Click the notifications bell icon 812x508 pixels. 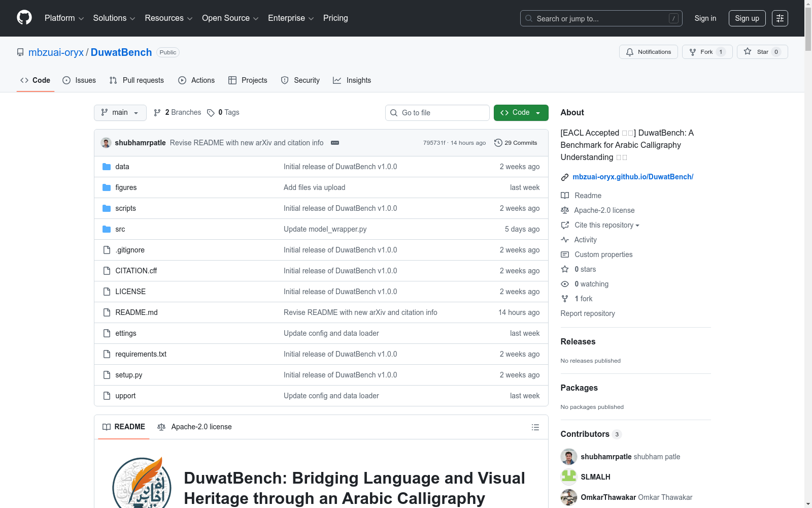630,52
